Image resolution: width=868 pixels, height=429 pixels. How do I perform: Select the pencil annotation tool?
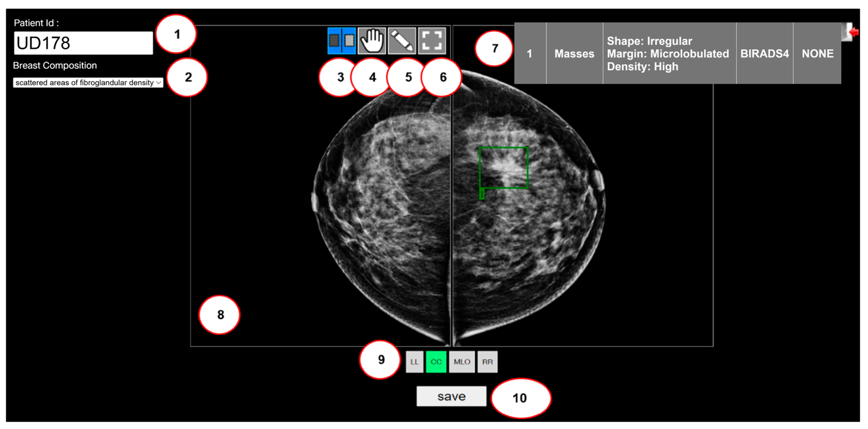(402, 41)
